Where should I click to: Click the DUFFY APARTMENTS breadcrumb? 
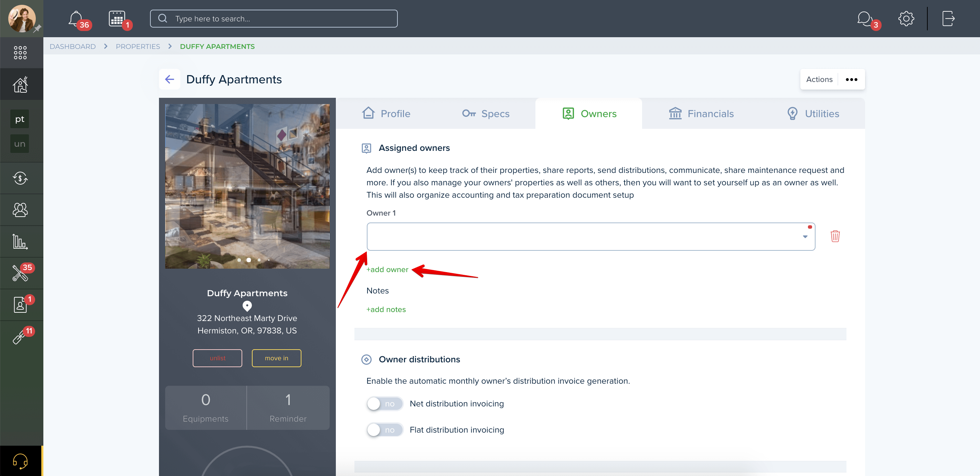coord(217,46)
